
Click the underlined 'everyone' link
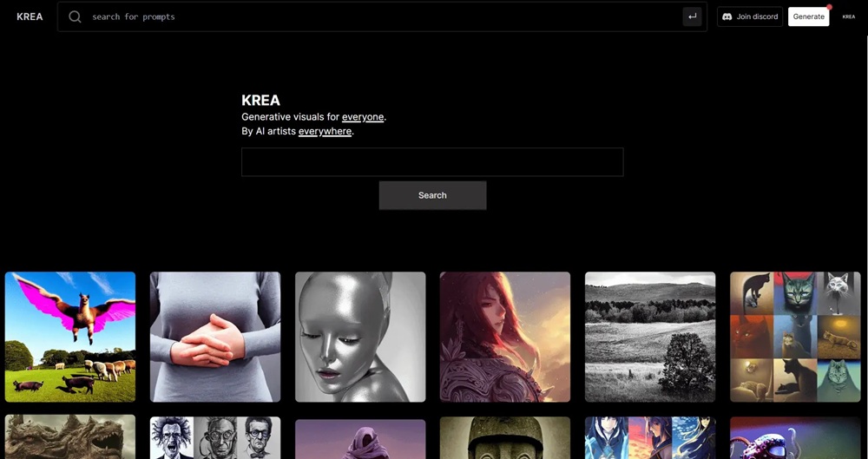tap(363, 117)
